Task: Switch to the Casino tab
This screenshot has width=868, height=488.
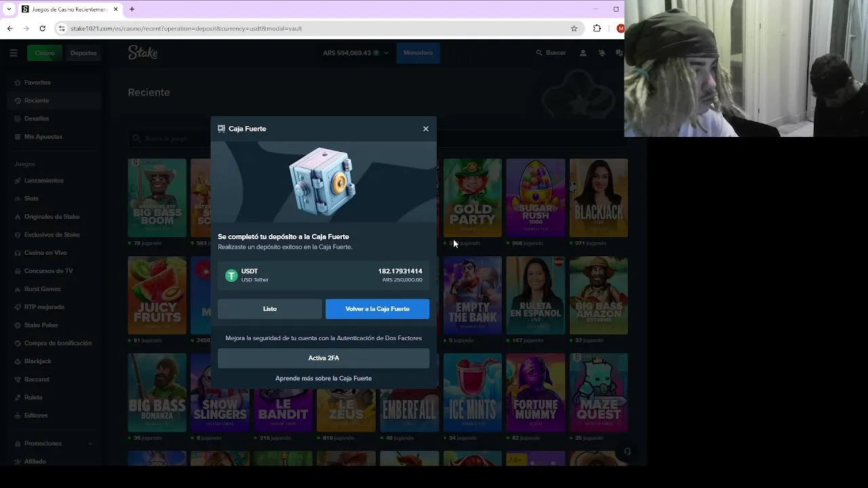Action: click(45, 53)
